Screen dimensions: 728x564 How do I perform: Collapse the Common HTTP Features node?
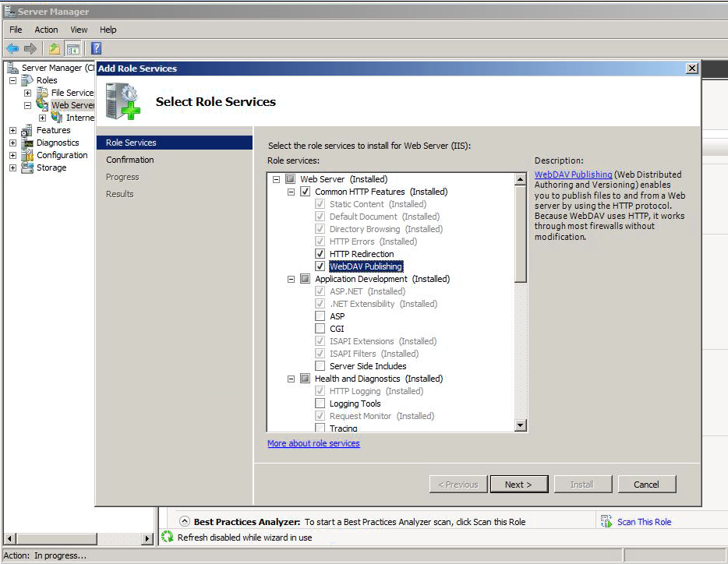click(291, 192)
